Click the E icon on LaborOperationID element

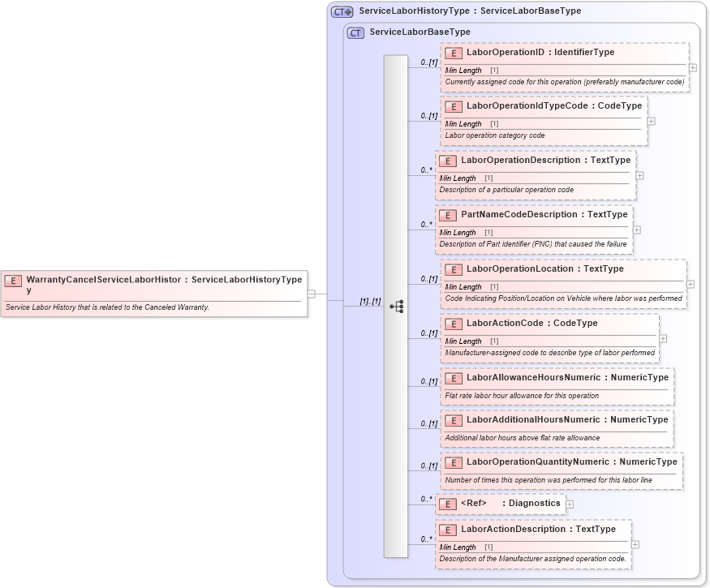454,52
